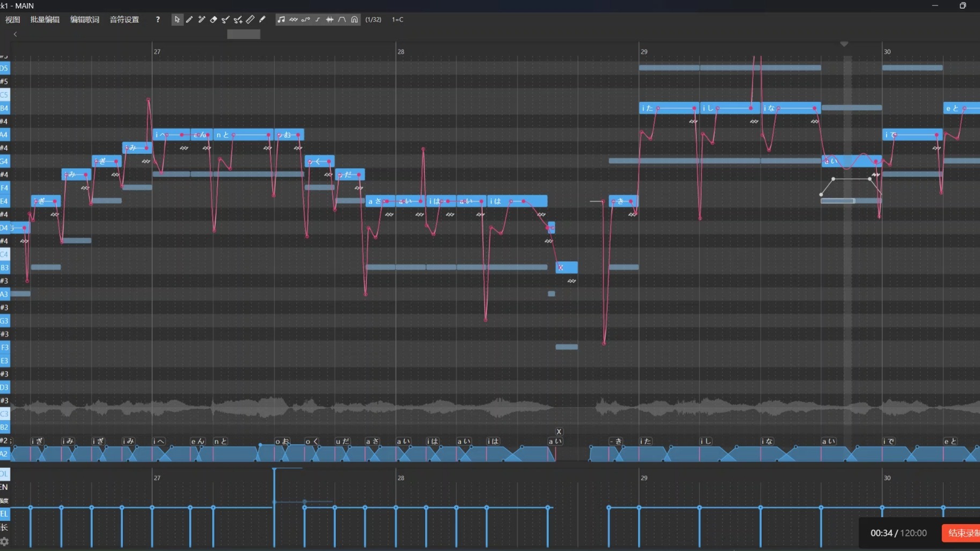Image resolution: width=980 pixels, height=551 pixels.
Task: Toggle vibrato display wave icon
Action: 293,19
